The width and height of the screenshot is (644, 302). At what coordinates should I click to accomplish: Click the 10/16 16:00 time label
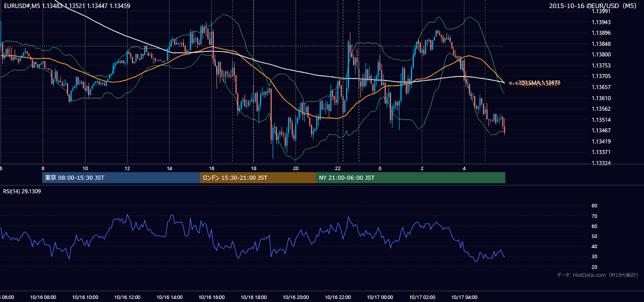[x=211, y=297]
